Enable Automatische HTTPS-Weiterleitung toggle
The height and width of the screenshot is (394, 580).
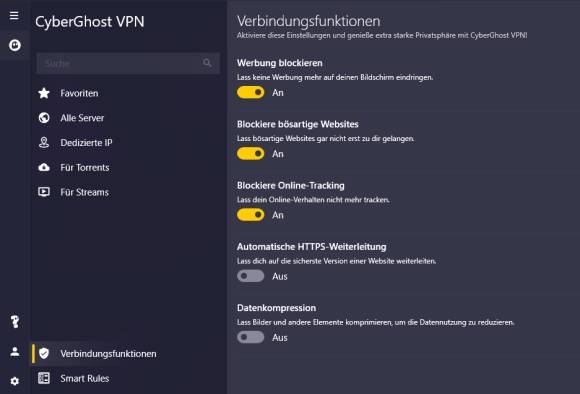click(250, 276)
